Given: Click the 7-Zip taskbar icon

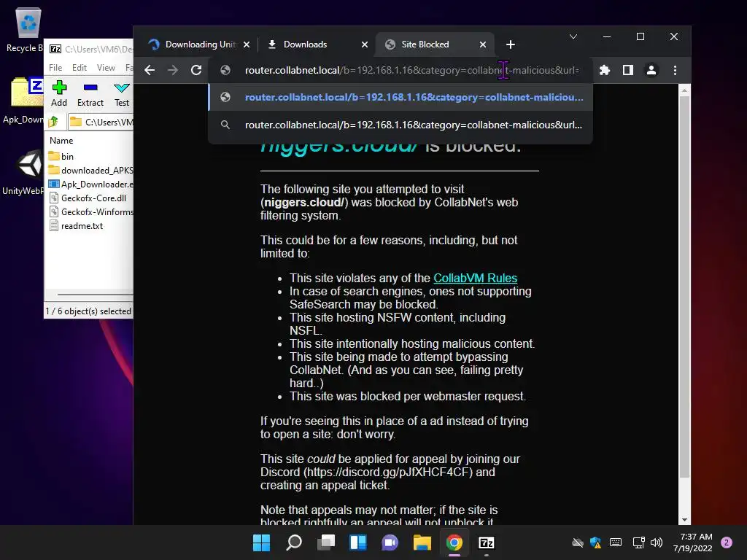Looking at the screenshot, I should tap(486, 542).
